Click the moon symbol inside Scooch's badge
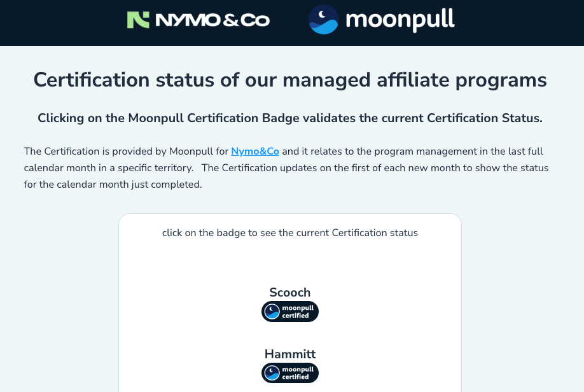The image size is (584, 392). [x=272, y=312]
